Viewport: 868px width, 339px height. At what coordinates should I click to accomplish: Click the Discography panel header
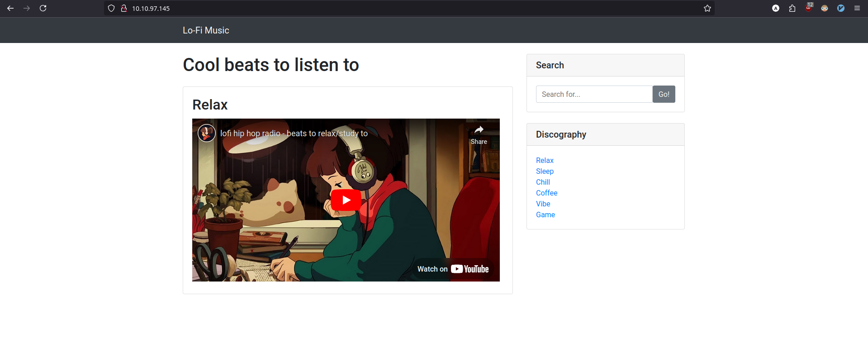coord(606,134)
